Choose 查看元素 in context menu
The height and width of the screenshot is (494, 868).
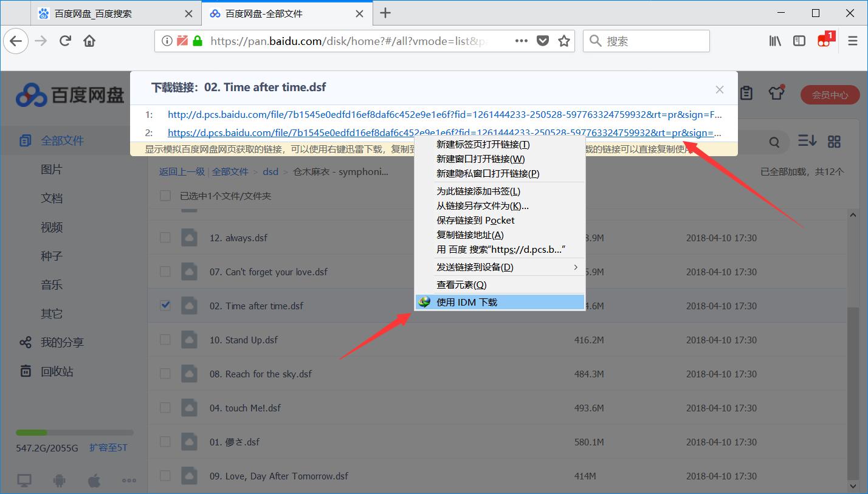(x=500, y=285)
